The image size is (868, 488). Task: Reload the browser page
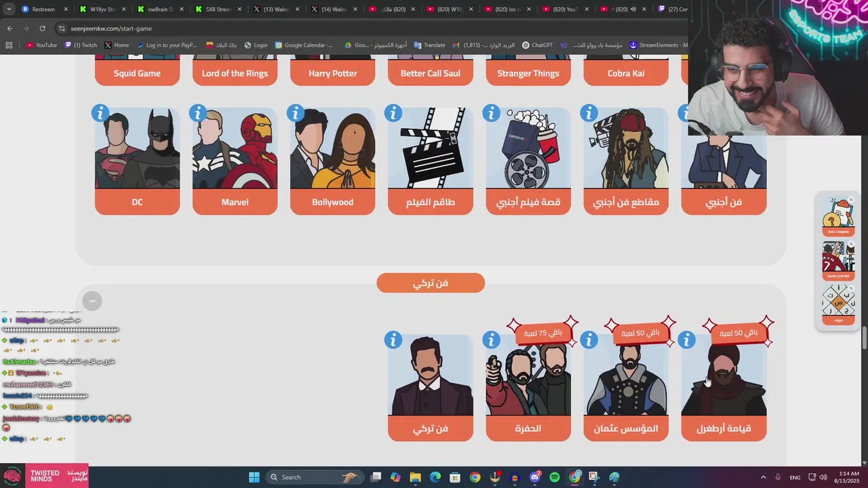42,28
